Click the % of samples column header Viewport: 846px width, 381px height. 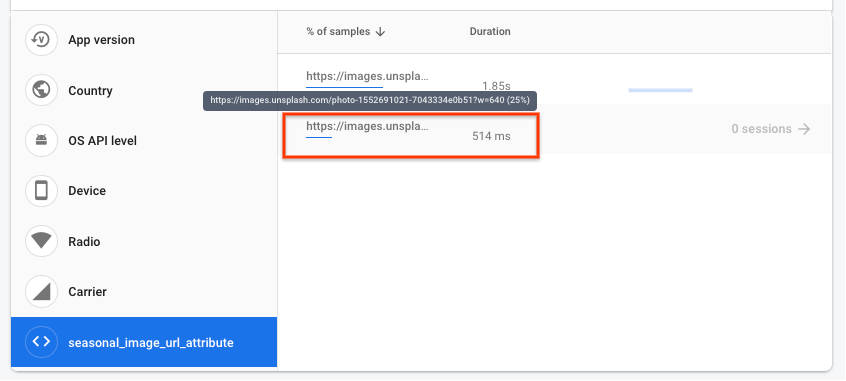click(x=338, y=31)
